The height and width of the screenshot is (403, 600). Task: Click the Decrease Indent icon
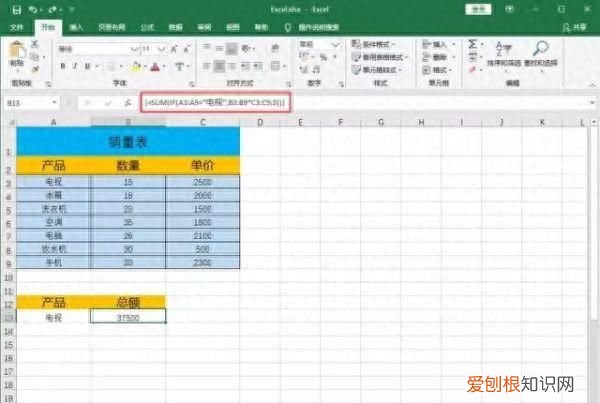tap(245, 66)
